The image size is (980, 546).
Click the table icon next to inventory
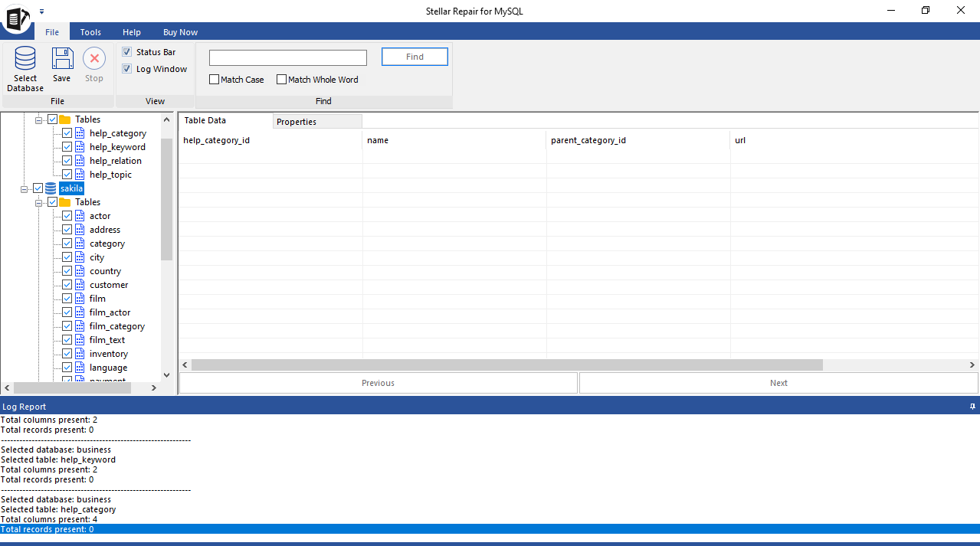(x=80, y=354)
